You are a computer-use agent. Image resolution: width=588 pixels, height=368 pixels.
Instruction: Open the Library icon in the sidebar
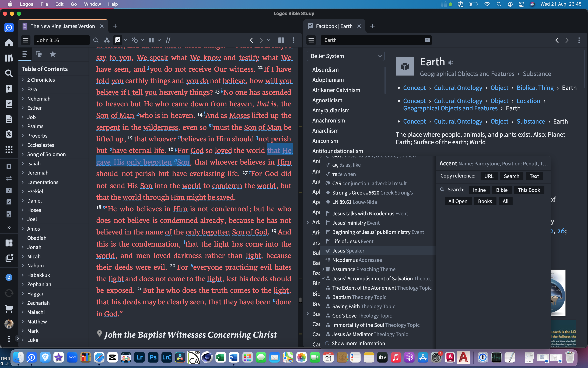pyautogui.click(x=9, y=58)
